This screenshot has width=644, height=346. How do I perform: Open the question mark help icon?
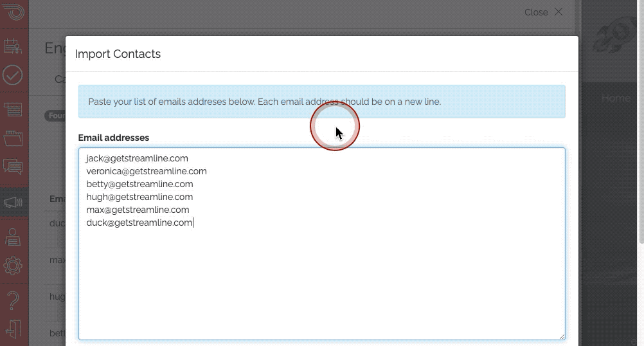point(13,300)
